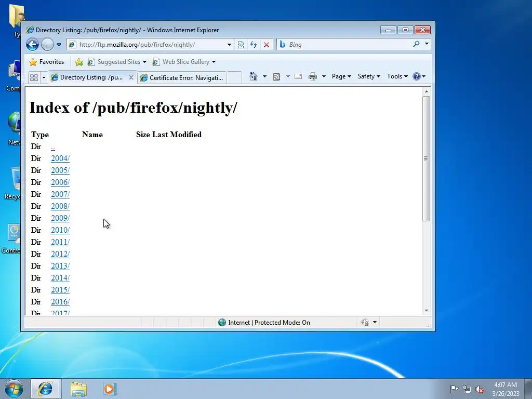Click the Bing search box
This screenshot has width=532, height=399.
(344, 45)
